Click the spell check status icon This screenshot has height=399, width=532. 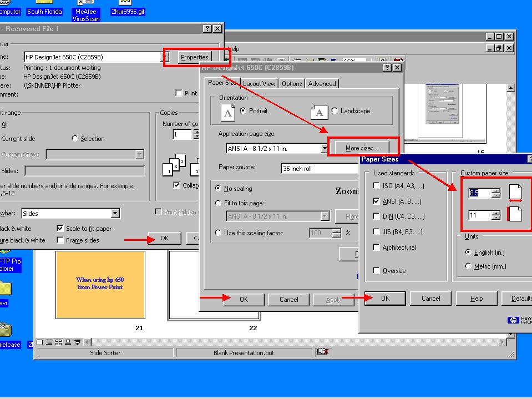pos(322,352)
